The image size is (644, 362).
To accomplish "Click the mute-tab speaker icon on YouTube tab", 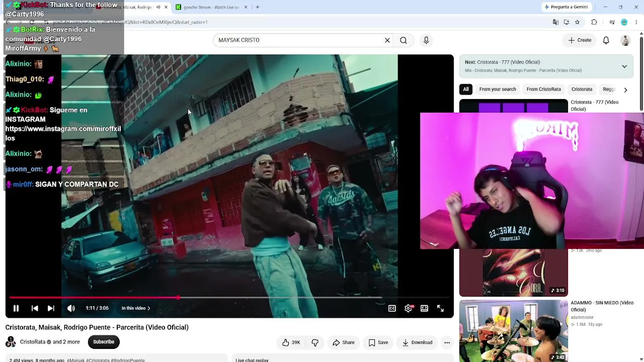I will tap(158, 7).
